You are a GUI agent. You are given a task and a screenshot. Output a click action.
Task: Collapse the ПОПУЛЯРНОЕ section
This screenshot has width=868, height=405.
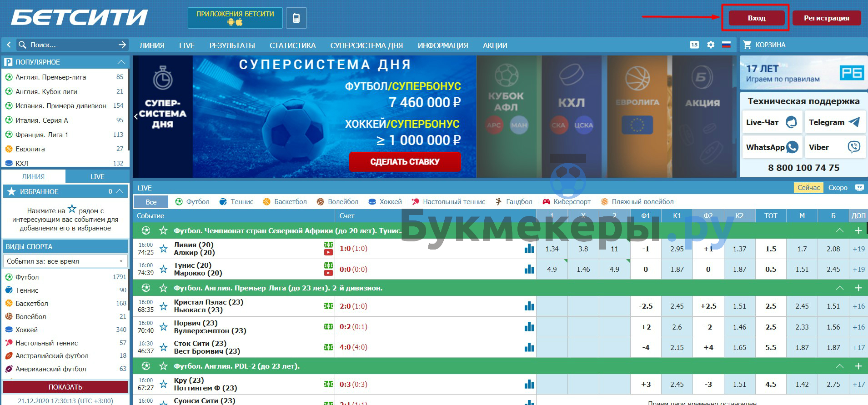121,62
